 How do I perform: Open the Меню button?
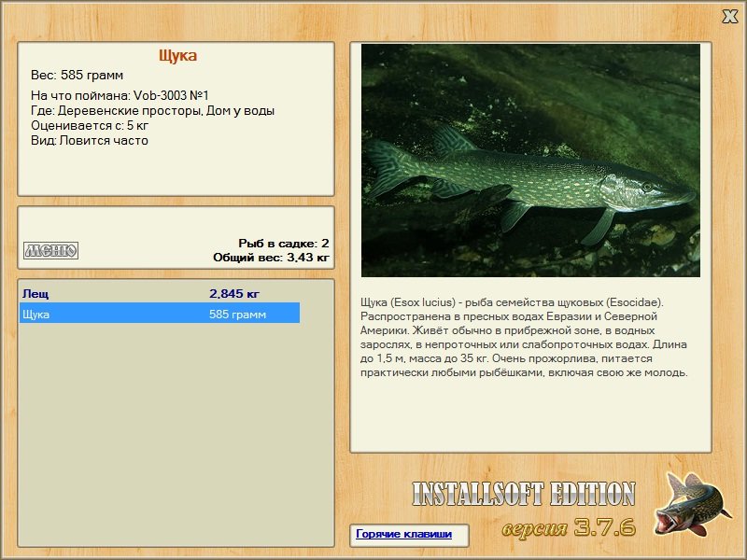click(x=51, y=250)
